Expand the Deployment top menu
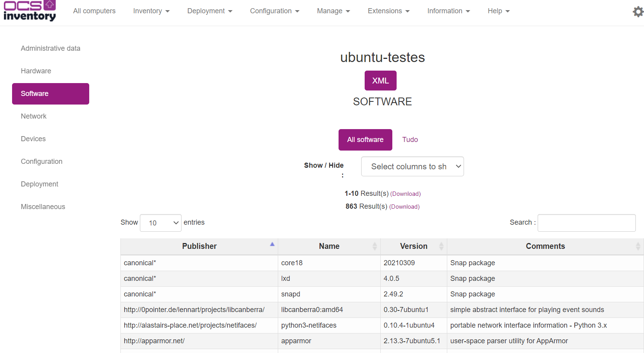Viewport: 644px width, 353px height. [x=210, y=11]
